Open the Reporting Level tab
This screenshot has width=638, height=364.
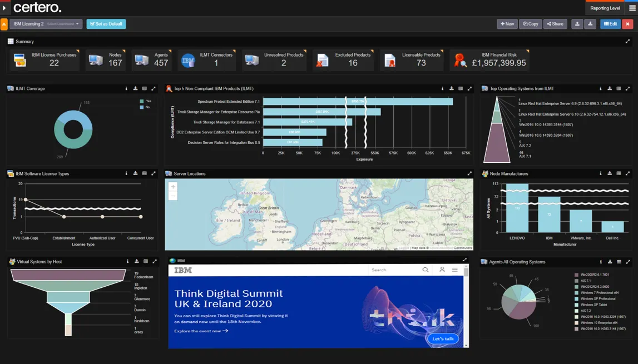(x=605, y=8)
